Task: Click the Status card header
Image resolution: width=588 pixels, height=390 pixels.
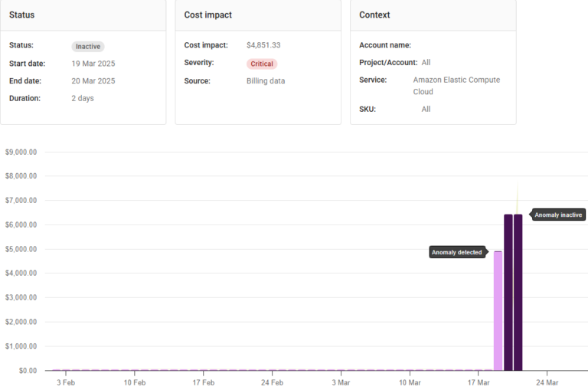Action: [21, 15]
